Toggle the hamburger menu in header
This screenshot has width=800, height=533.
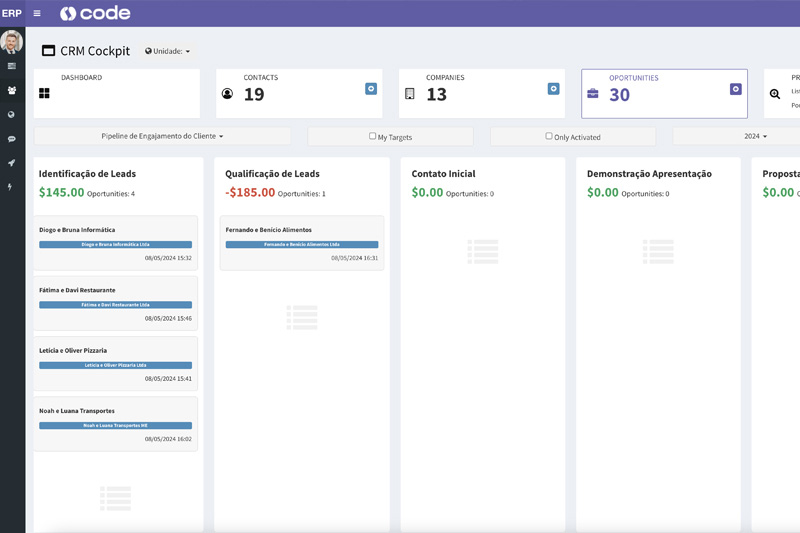point(37,13)
